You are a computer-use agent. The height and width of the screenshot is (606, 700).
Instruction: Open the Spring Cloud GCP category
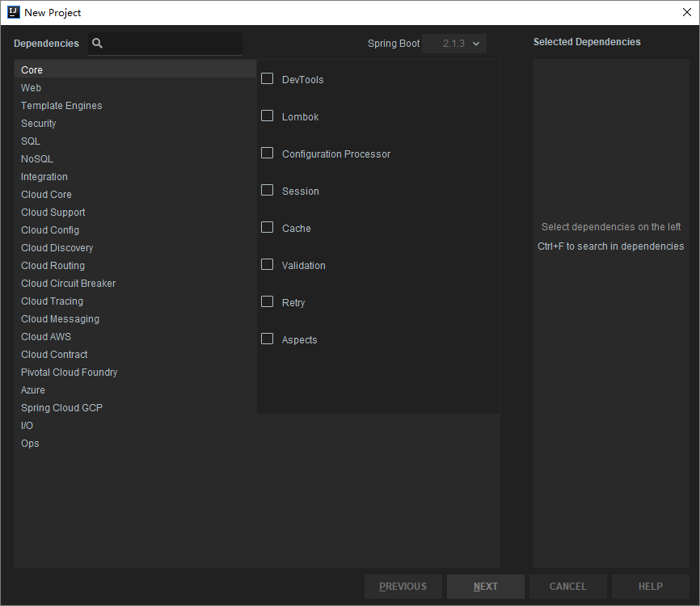135,408
